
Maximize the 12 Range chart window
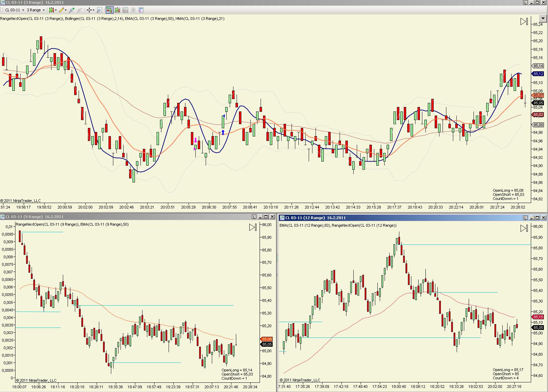click(x=538, y=218)
